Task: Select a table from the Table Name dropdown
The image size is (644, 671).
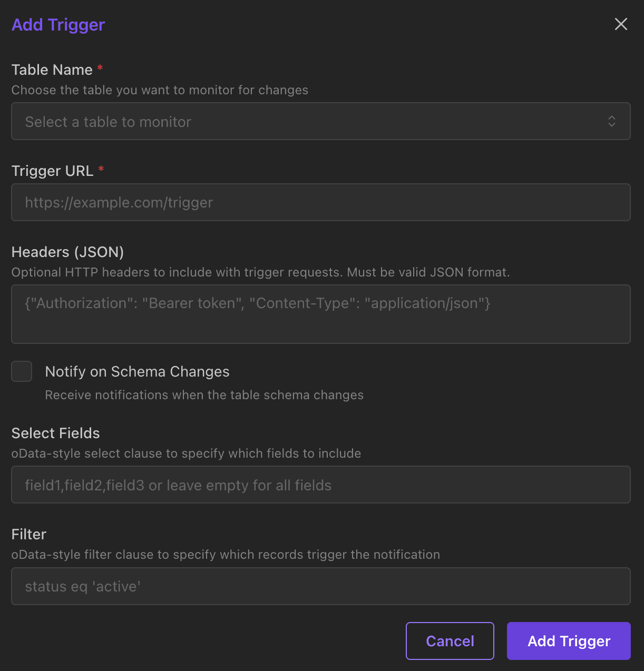Action: click(x=321, y=121)
